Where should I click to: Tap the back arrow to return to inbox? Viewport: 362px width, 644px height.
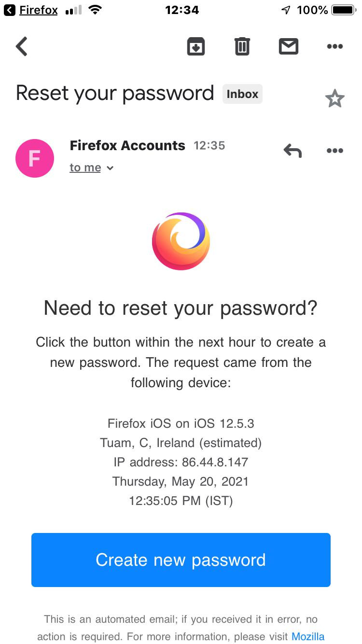(21, 46)
